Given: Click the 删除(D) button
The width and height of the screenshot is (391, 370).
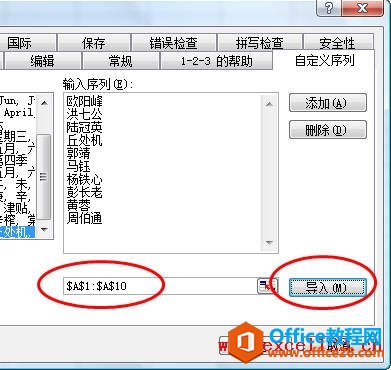Looking at the screenshot, I should click(x=328, y=130).
